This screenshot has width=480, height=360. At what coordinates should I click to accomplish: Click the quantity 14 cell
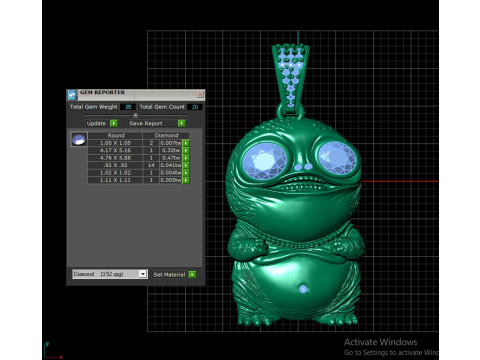151,165
